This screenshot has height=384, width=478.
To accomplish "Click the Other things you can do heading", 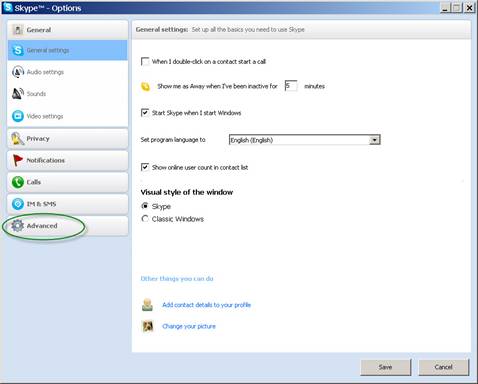I will 177,279.
